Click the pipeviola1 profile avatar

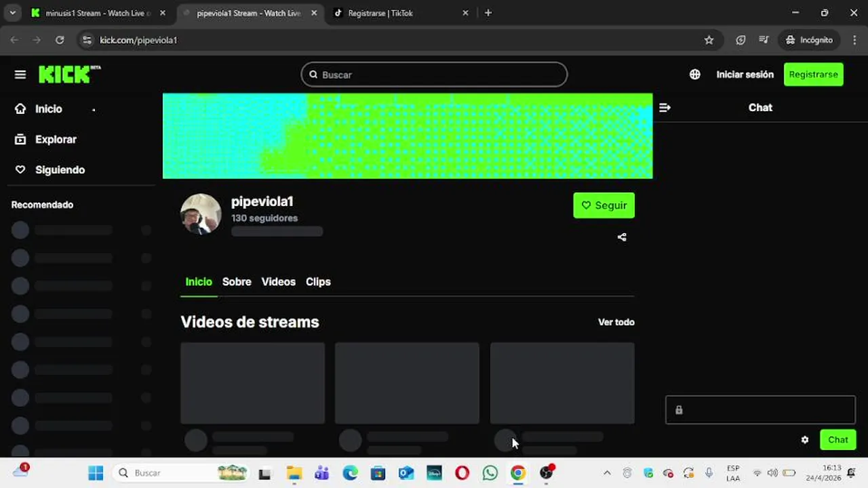201,214
